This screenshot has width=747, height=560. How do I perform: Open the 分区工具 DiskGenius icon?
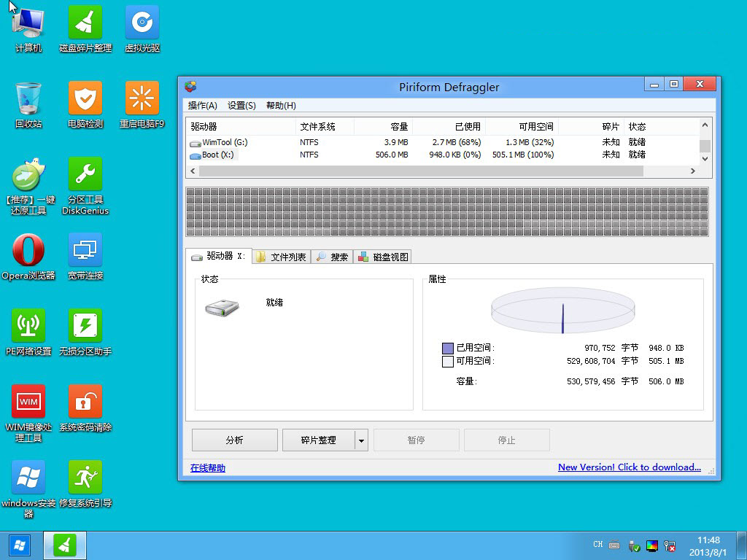click(85, 187)
